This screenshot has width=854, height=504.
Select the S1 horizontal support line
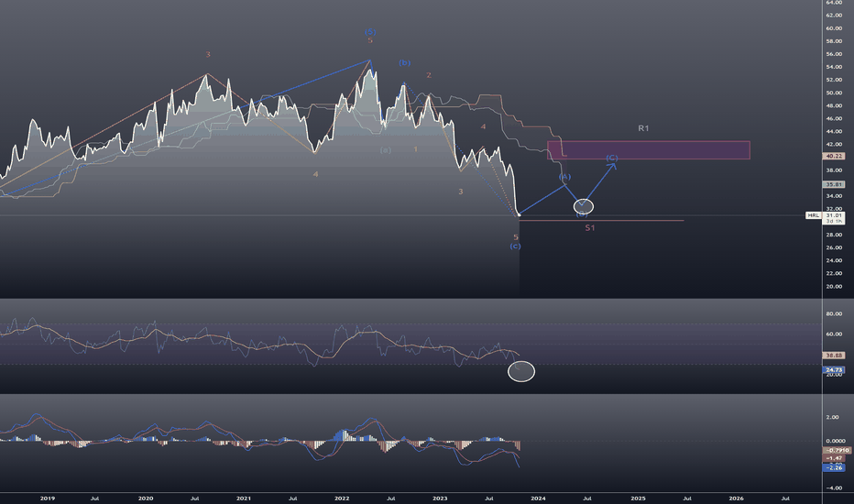point(601,221)
